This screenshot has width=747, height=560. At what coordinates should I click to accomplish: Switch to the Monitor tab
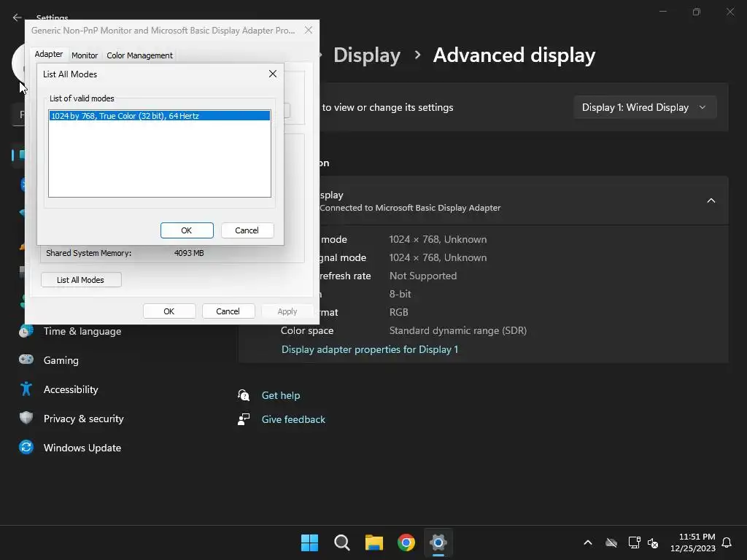click(x=85, y=55)
